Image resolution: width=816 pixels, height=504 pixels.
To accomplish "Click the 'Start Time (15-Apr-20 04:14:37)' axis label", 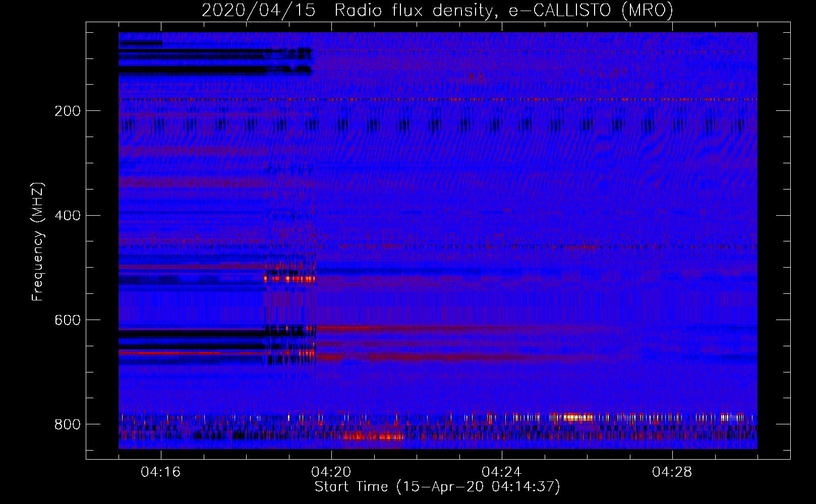I will pyautogui.click(x=437, y=487).
